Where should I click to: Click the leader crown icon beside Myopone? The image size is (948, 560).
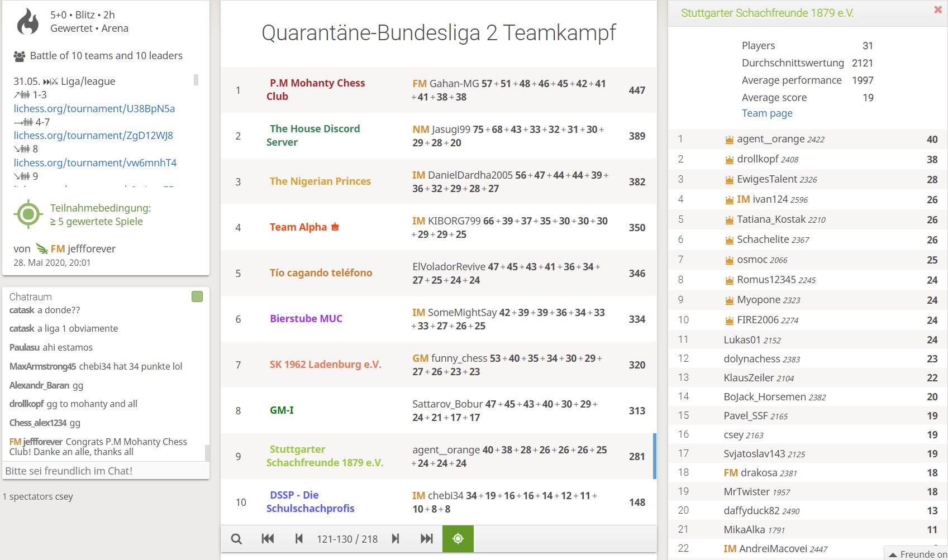click(x=729, y=300)
